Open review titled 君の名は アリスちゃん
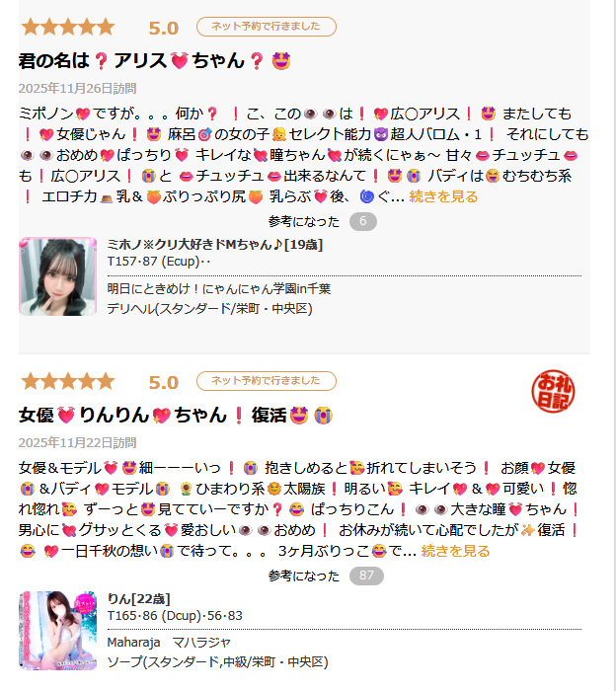The height and width of the screenshot is (691, 616). [x=155, y=61]
